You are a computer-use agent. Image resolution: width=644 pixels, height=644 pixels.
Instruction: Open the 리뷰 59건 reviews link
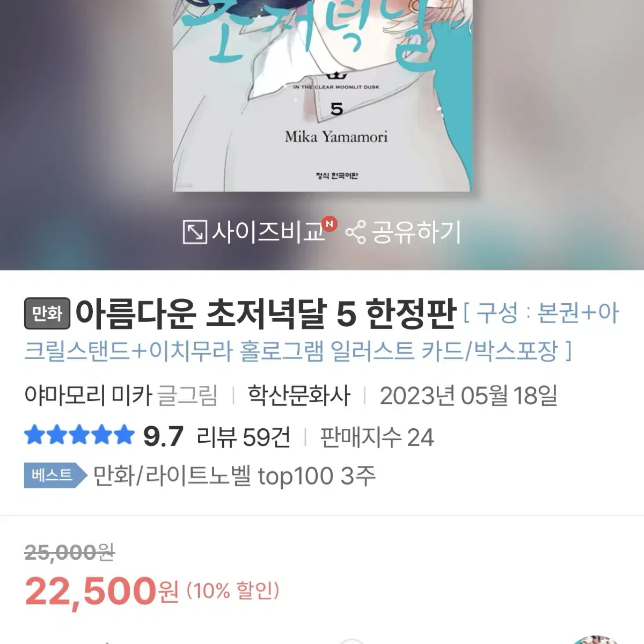point(244,437)
